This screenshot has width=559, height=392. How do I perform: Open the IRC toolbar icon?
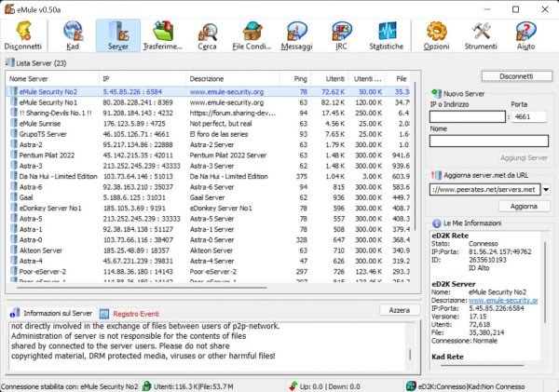[x=341, y=35]
